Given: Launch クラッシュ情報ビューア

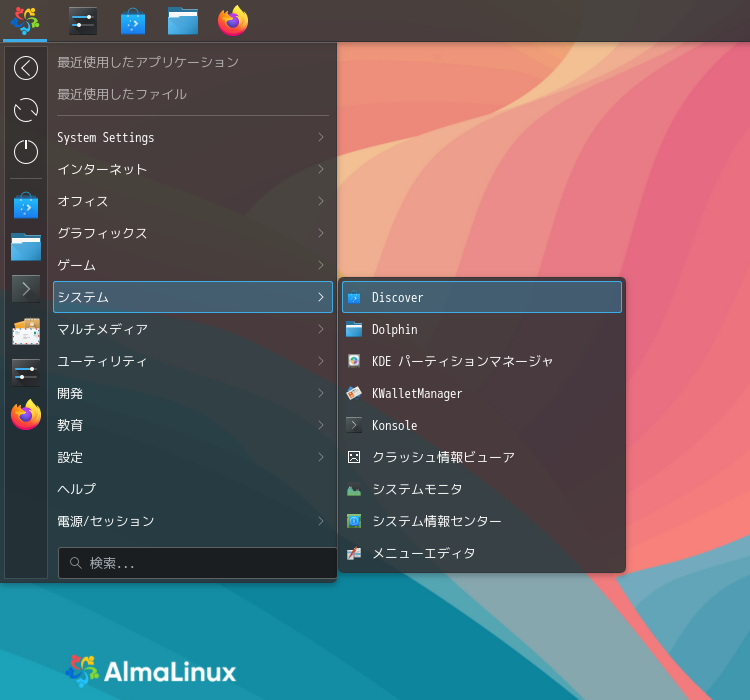Looking at the screenshot, I should (482, 457).
